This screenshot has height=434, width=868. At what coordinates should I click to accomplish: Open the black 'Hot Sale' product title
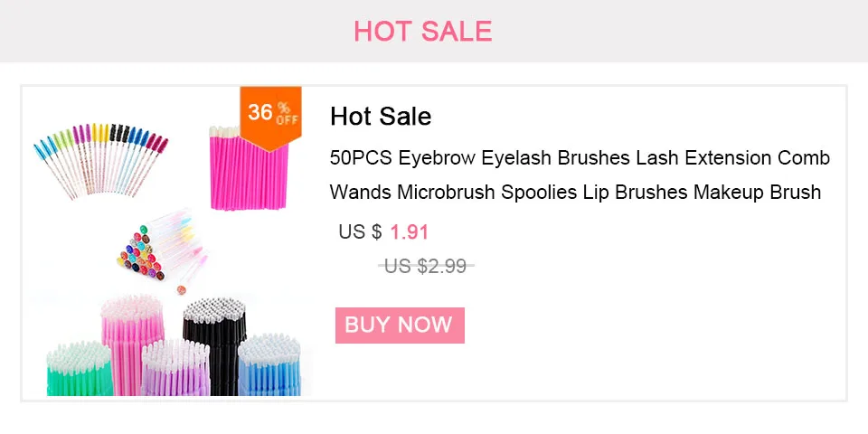(x=381, y=117)
